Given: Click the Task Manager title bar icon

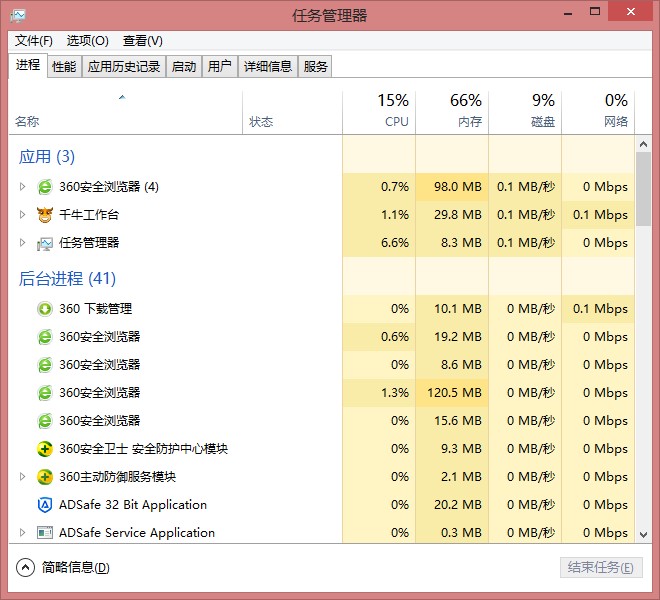Looking at the screenshot, I should [x=18, y=16].
